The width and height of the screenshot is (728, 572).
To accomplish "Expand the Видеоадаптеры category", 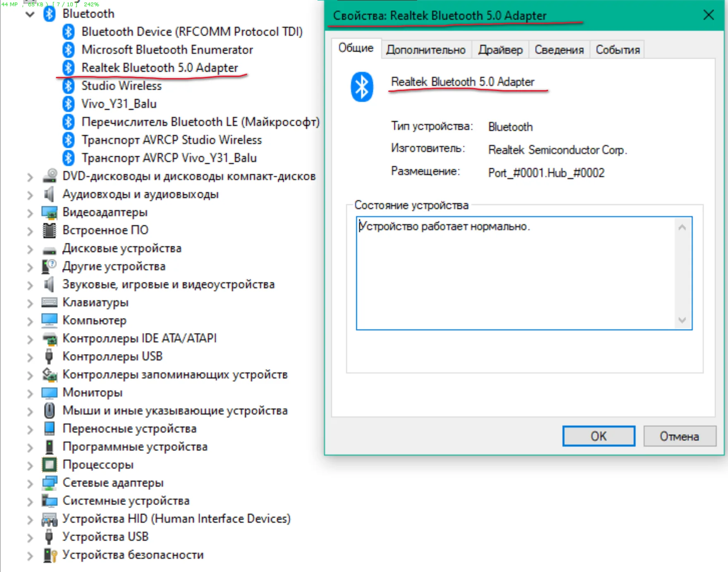I will point(30,213).
